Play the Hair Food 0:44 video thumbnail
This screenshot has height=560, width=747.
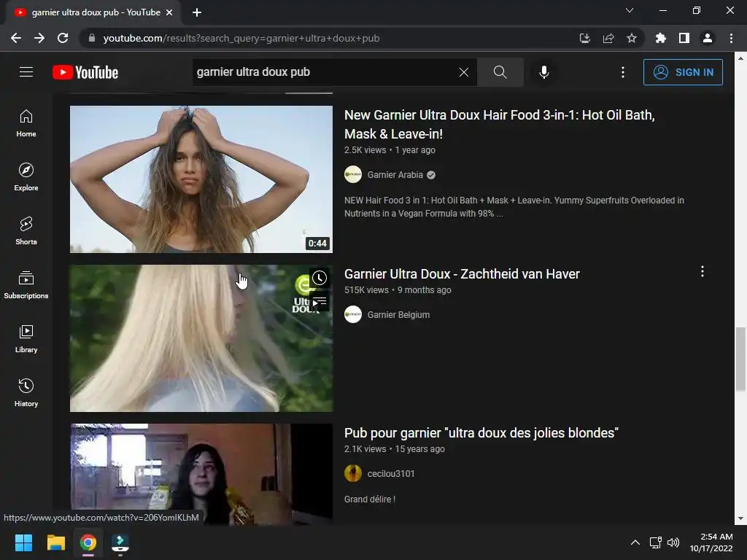(201, 179)
